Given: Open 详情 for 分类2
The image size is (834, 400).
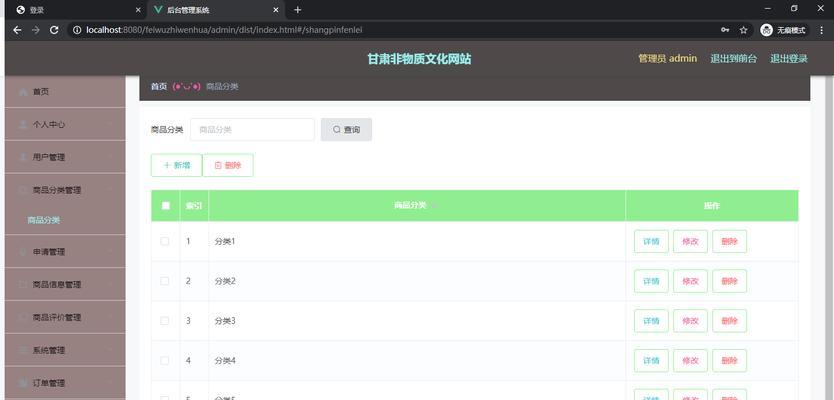Looking at the screenshot, I should (x=651, y=281).
